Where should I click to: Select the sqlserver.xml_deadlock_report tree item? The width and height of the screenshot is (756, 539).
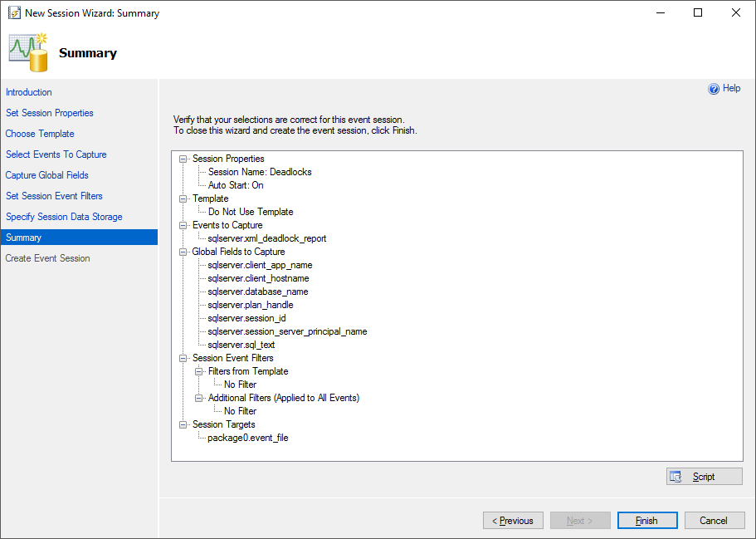[266, 238]
